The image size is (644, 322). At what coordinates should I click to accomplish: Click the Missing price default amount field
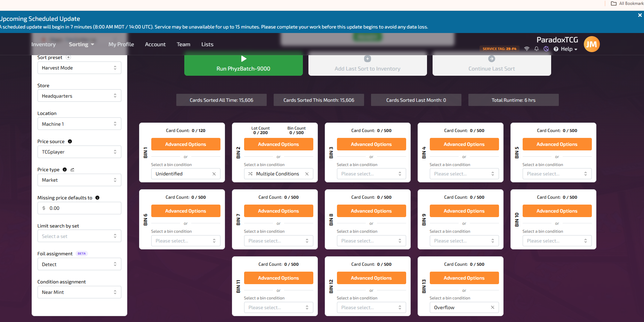tap(79, 208)
